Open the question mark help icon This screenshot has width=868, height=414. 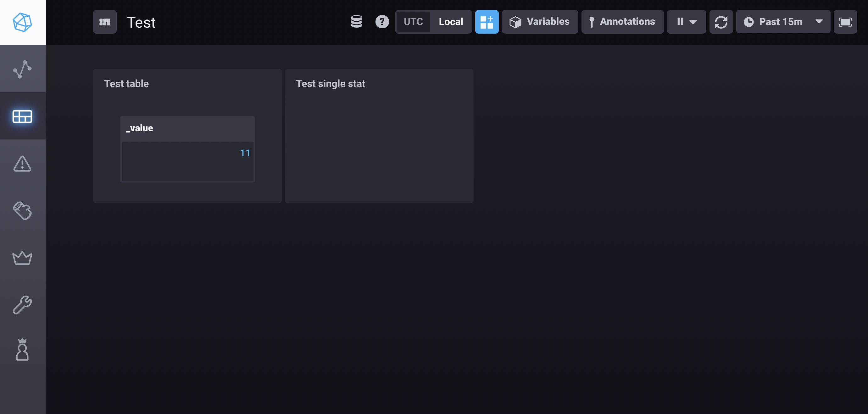click(382, 22)
